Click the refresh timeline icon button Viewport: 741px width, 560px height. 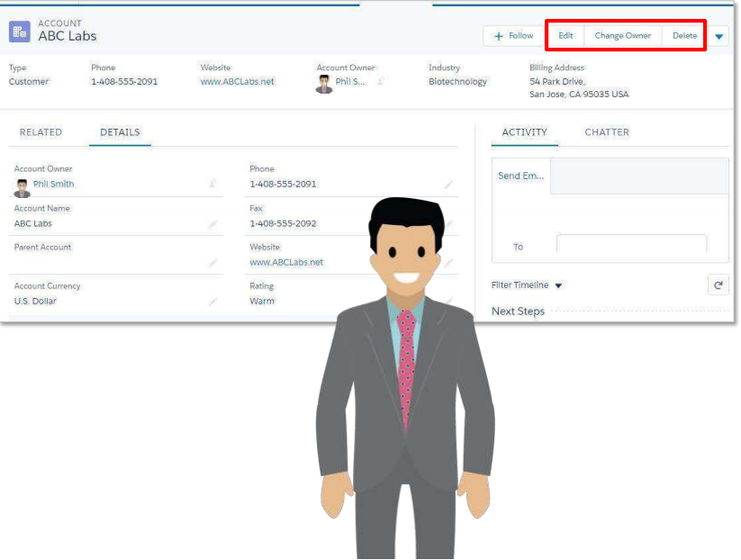pos(718,285)
